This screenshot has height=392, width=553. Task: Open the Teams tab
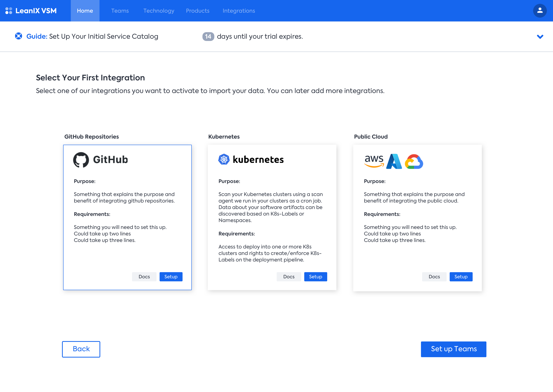coord(120,11)
